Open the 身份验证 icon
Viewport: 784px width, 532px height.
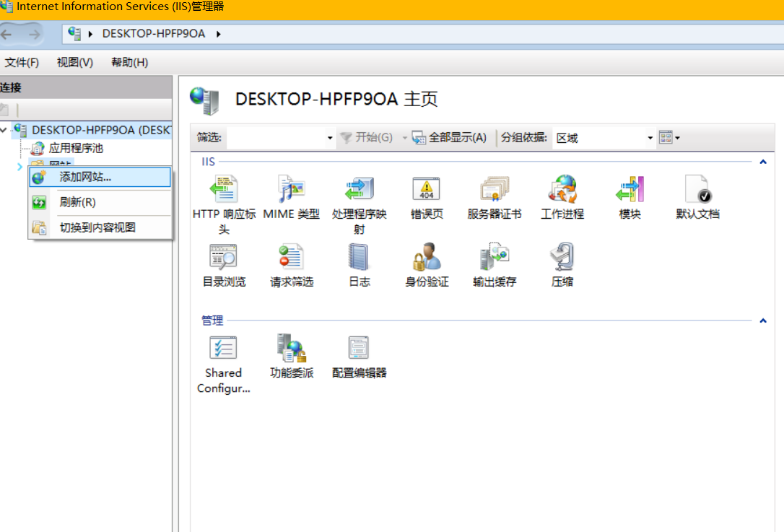(427, 256)
